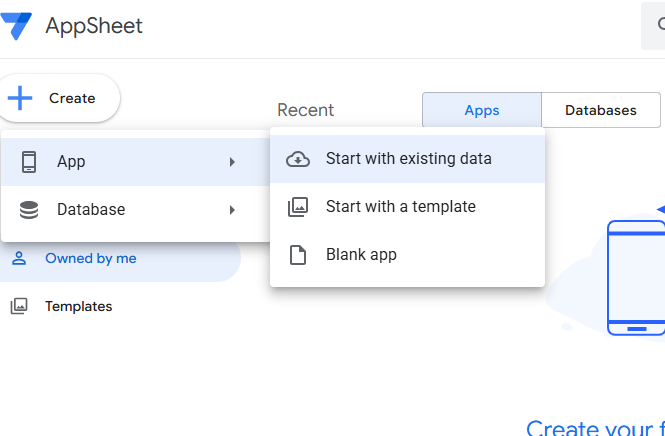Click the blue plus icon in Create
The width and height of the screenshot is (665, 436).
coord(20,98)
